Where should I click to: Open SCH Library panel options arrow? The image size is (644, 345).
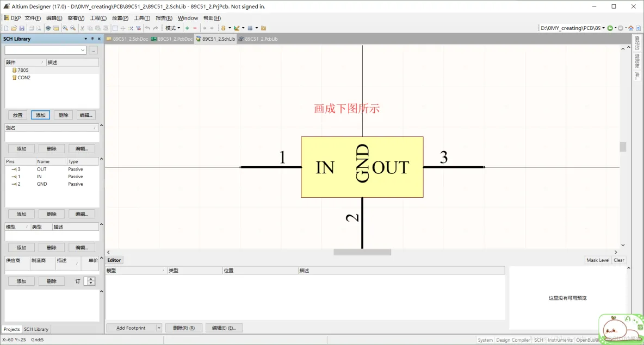[85, 39]
